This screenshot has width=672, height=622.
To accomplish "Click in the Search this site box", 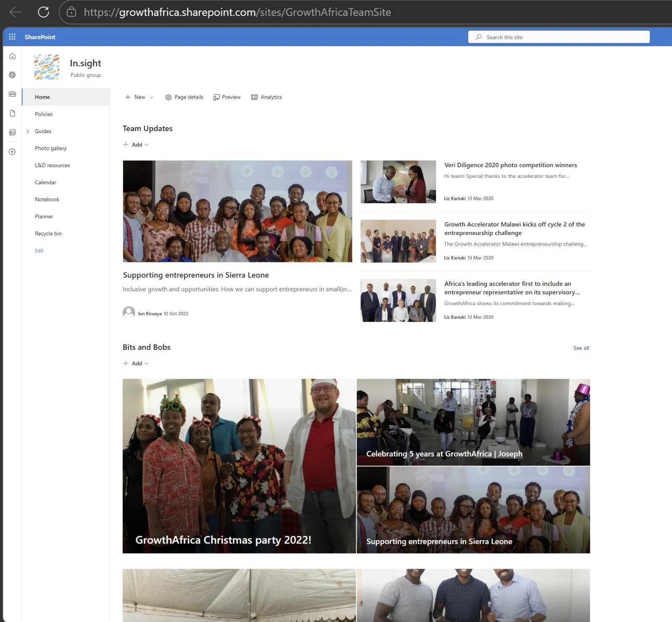I will (559, 37).
